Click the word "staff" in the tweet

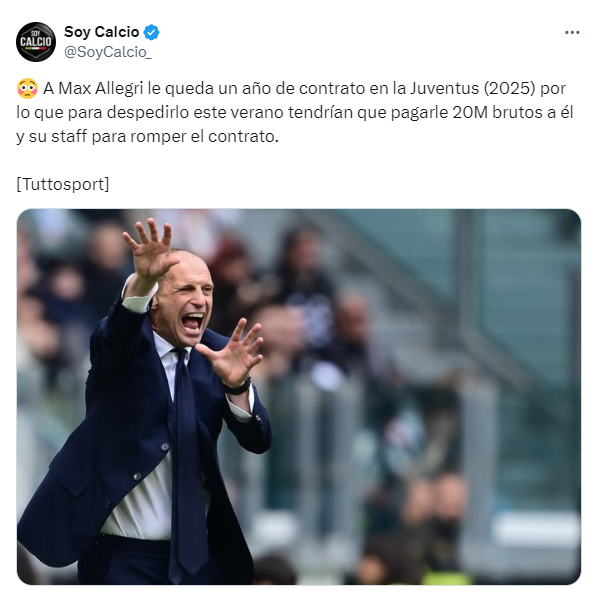click(69, 137)
